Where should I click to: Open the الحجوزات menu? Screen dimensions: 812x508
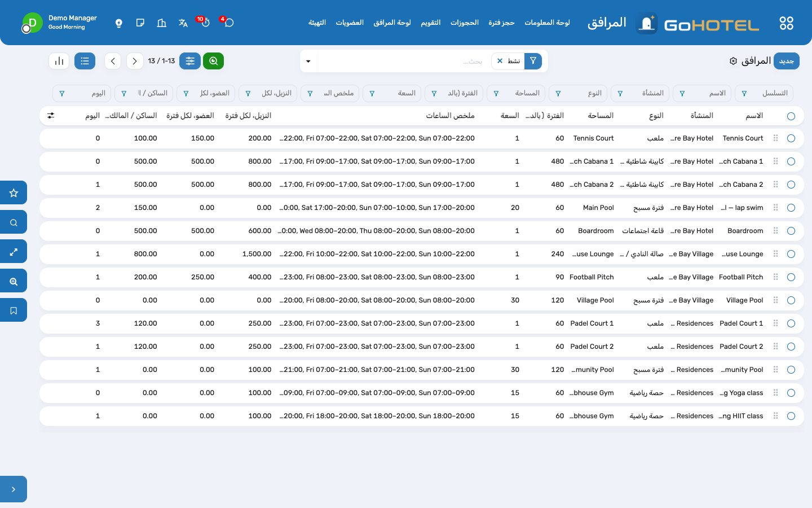[465, 23]
